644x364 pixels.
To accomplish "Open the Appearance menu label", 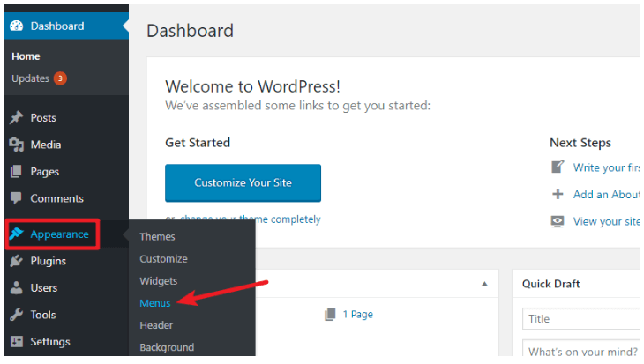I will click(60, 234).
